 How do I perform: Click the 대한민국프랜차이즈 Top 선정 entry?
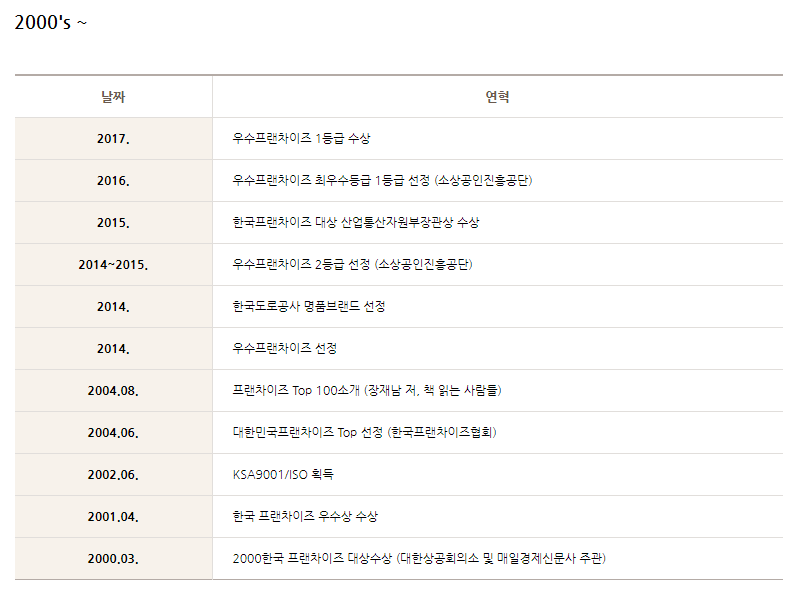click(x=364, y=433)
